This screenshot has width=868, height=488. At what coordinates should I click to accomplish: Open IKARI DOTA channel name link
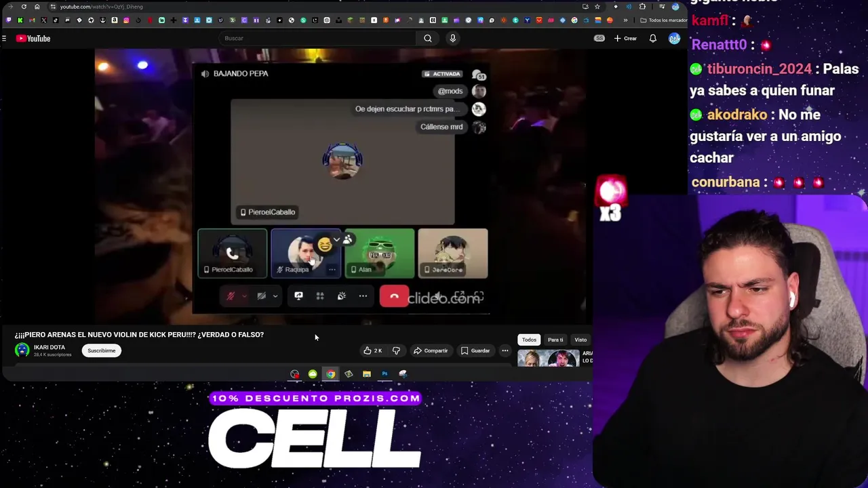(50, 347)
